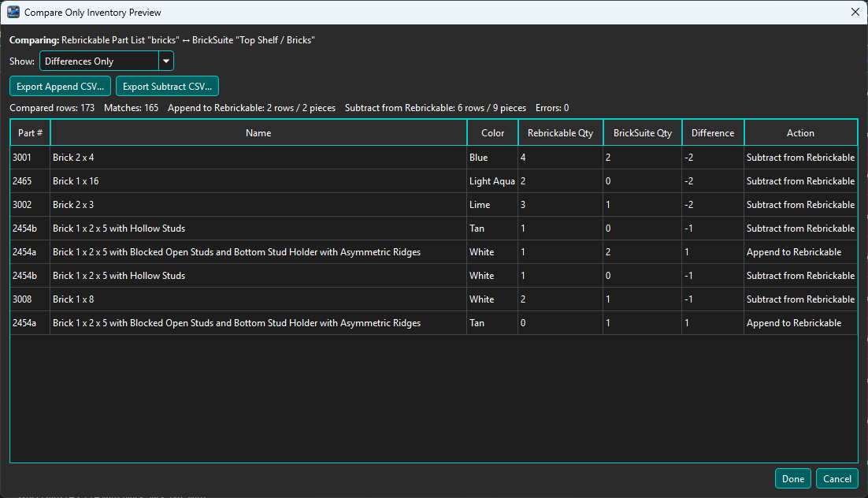The image size is (868, 498).
Task: Select Tan row Brick 1 x 2 x 5 with Hollow Studs
Action: tap(258, 229)
